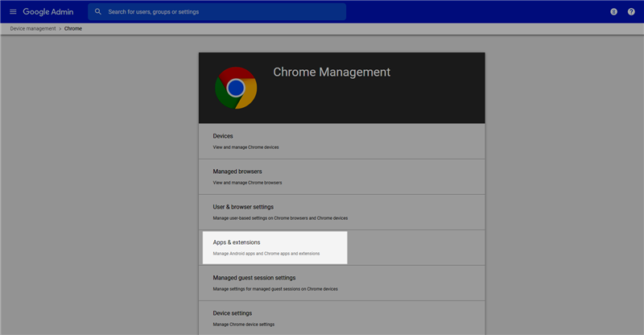
Task: Click the Google Admin logo
Action: pyautogui.click(x=48, y=12)
